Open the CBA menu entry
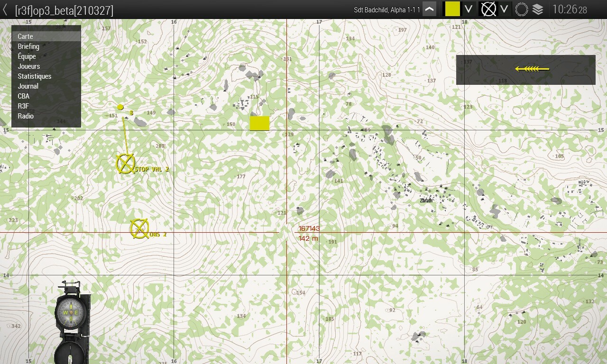The image size is (607, 364). [46, 96]
